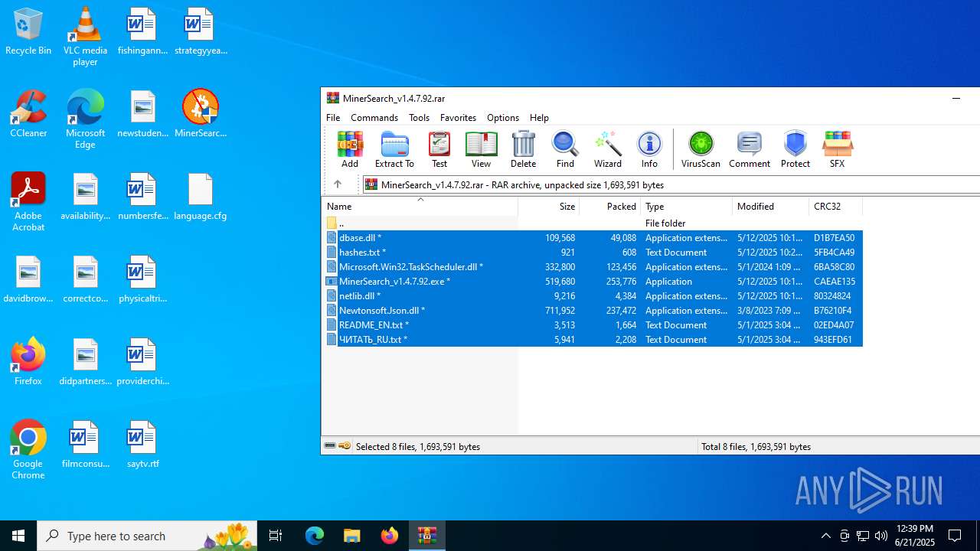Click the volume tray icon
The width and height of the screenshot is (980, 551).
coord(881,536)
